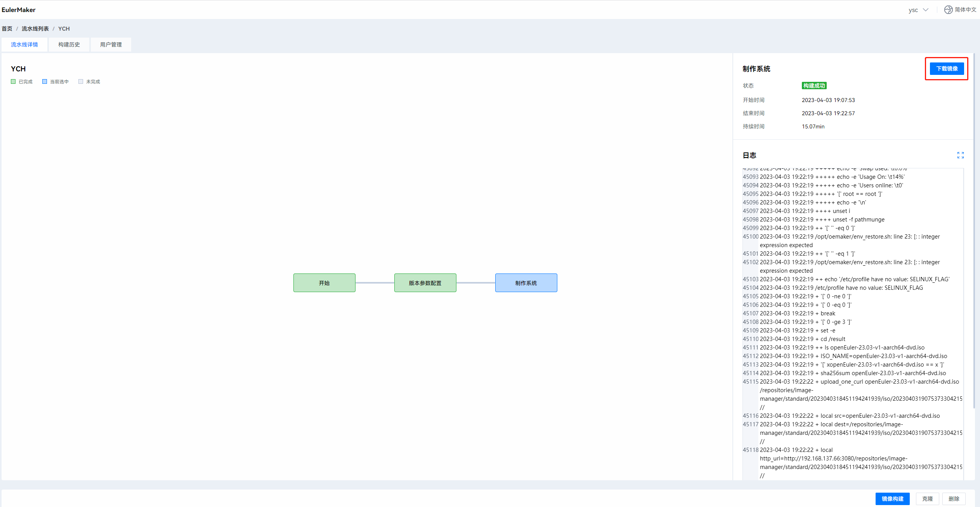Image resolution: width=980 pixels, height=507 pixels.
Task: Click the gray unfinished legend square
Action: pyautogui.click(x=81, y=81)
